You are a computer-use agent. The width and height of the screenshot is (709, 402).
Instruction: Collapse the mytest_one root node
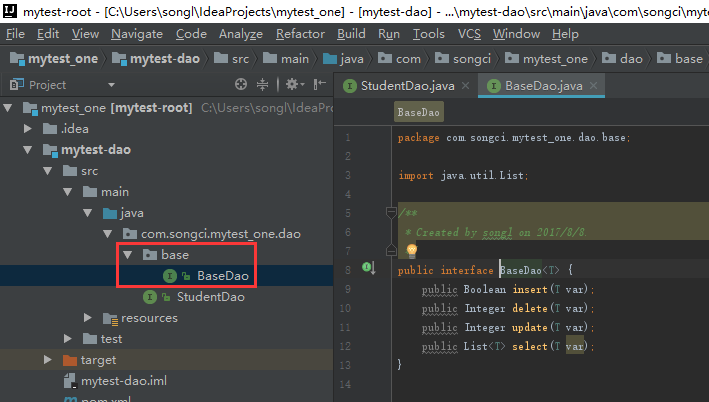(x=8, y=108)
